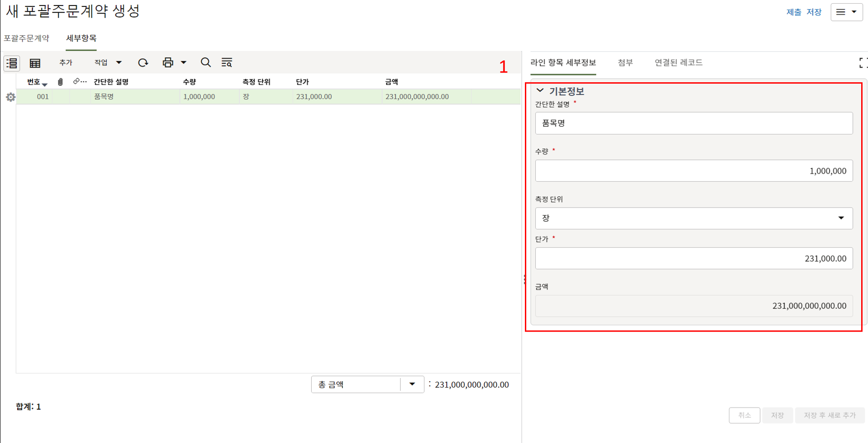Open the search magnifier icon

205,63
